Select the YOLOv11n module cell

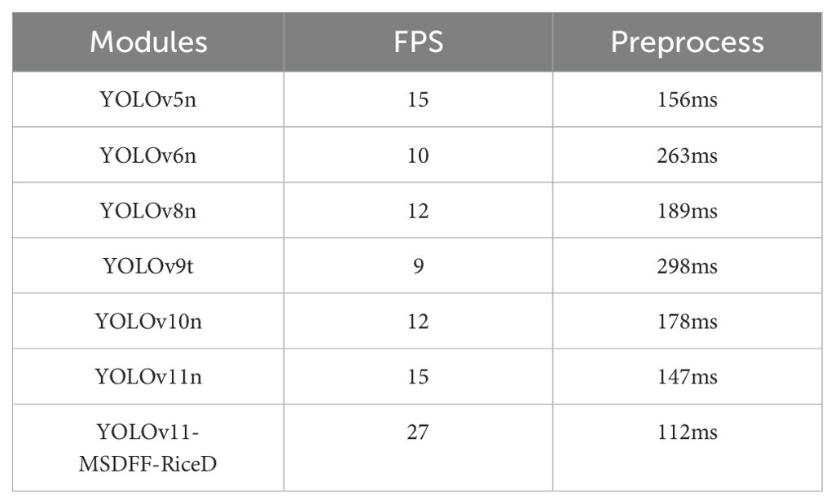point(148,377)
